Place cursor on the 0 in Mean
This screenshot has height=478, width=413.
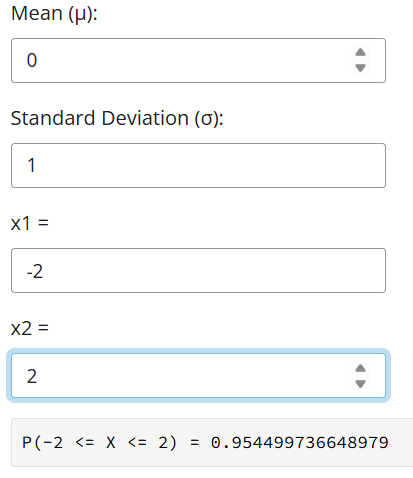click(x=32, y=60)
